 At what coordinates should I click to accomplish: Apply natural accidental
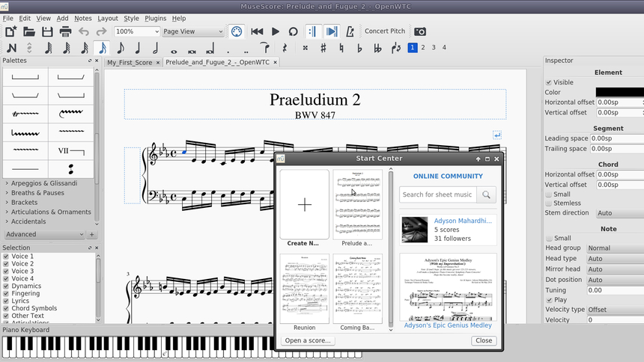click(x=341, y=48)
